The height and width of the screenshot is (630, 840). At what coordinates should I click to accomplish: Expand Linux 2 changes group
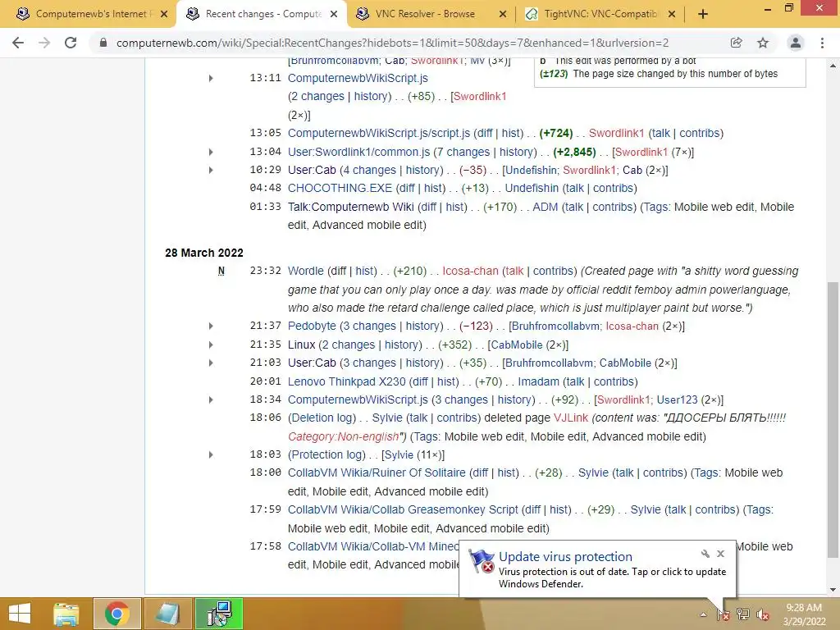point(211,345)
